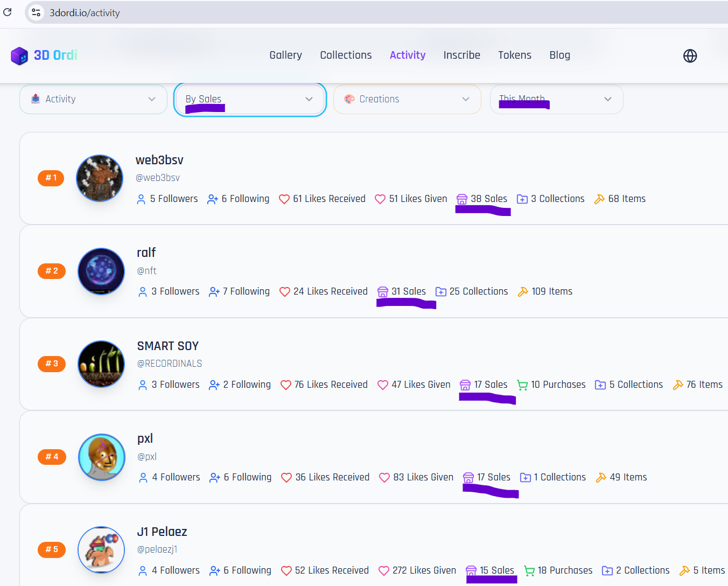
Task: Open the By Sales sort dropdown
Action: [x=250, y=99]
